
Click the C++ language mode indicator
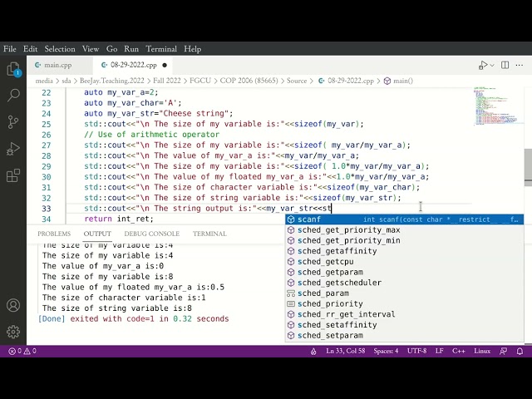tap(458, 351)
